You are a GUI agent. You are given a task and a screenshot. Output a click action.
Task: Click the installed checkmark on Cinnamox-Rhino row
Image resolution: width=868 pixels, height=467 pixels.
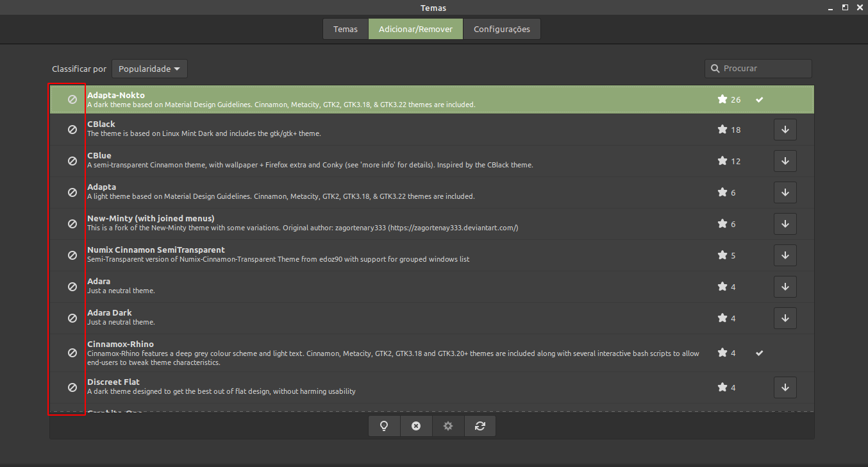point(760,353)
